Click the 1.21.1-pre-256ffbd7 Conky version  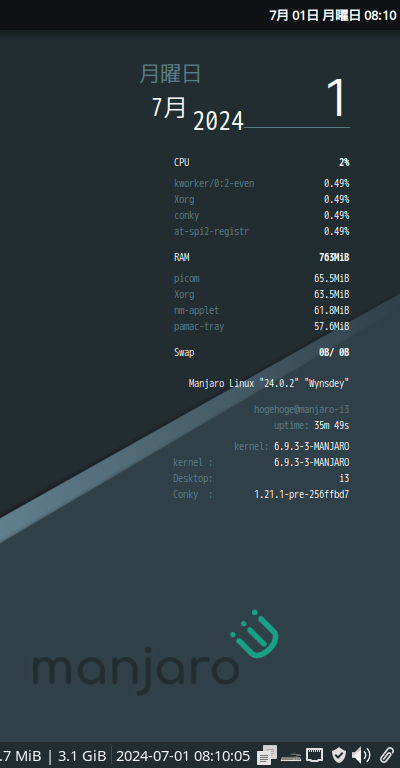tap(302, 495)
